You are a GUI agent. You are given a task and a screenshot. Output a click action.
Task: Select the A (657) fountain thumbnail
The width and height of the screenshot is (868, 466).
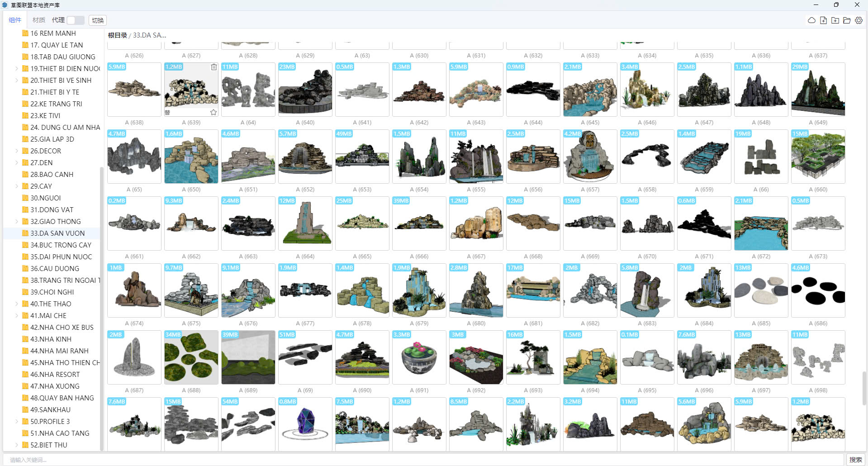(590, 157)
